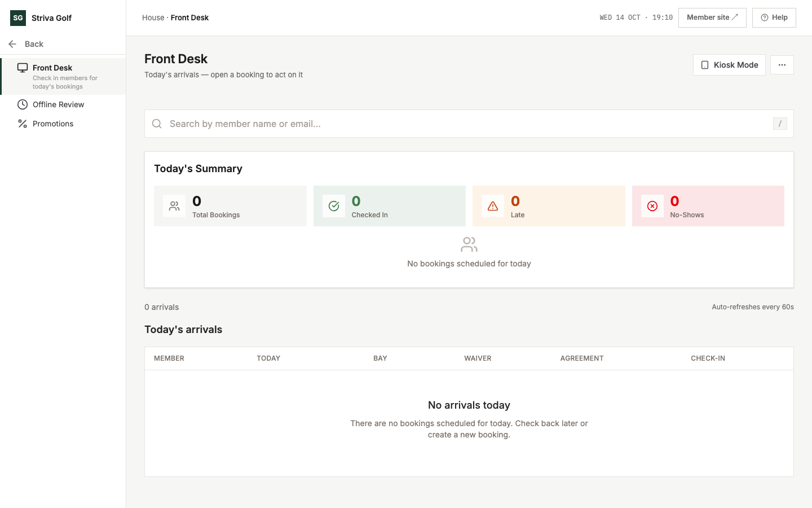Click the slash shortcut key badge
The image size is (812, 508).
780,124
